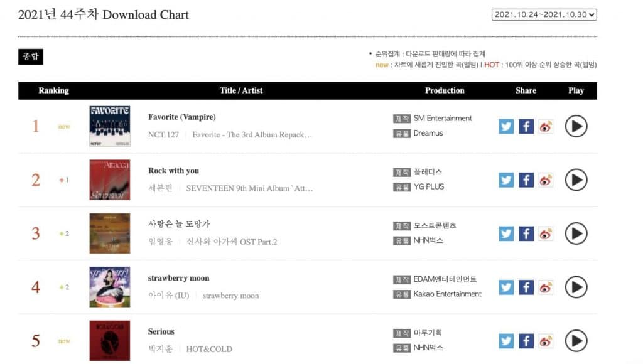Play Rock with you by 세븐틴
The width and height of the screenshot is (643, 364).
576,180
